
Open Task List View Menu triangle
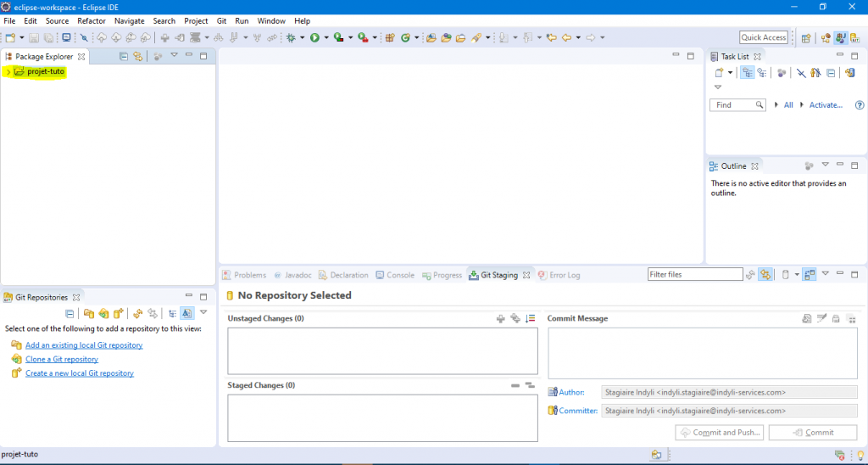pyautogui.click(x=718, y=87)
